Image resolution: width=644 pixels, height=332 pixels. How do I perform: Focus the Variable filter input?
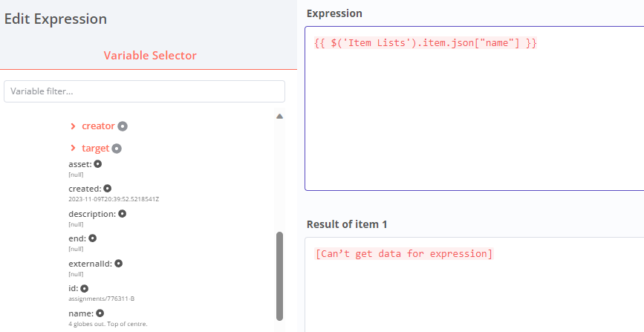[145, 91]
